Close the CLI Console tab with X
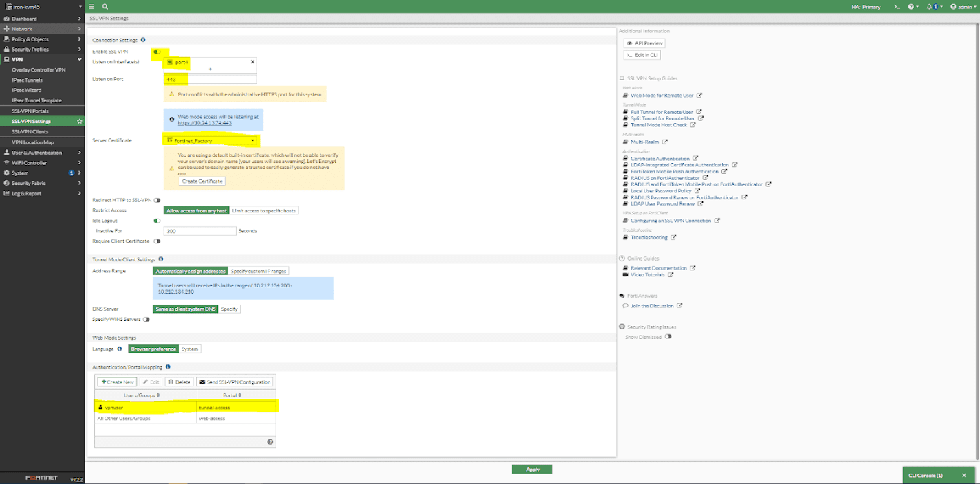The image size is (980, 484). tap(964, 475)
